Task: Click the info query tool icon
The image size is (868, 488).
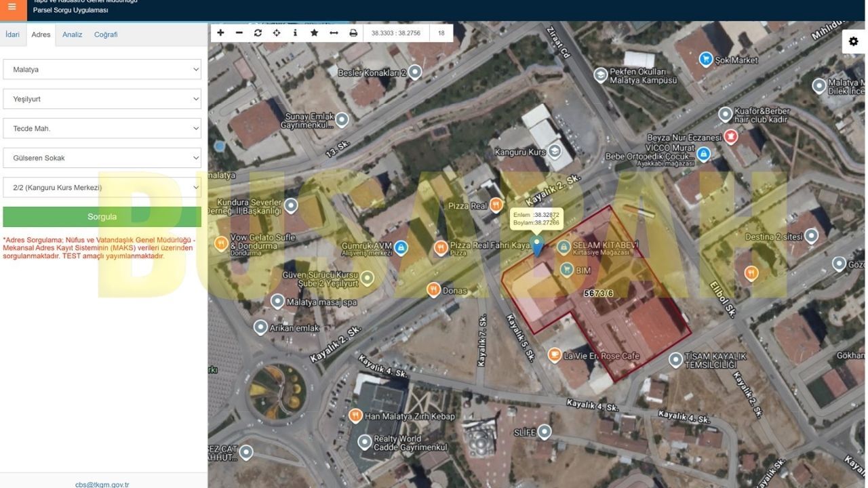Action: tap(295, 33)
